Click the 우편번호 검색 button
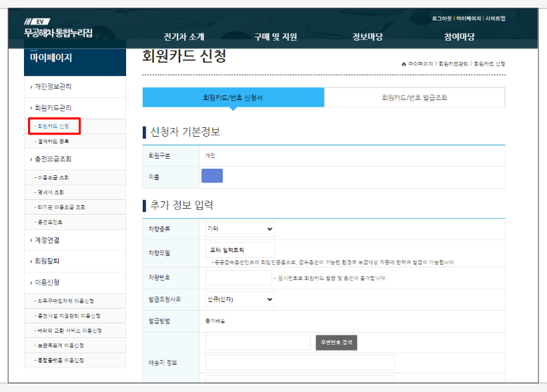Viewport: 547px width, 392px height. point(336,342)
